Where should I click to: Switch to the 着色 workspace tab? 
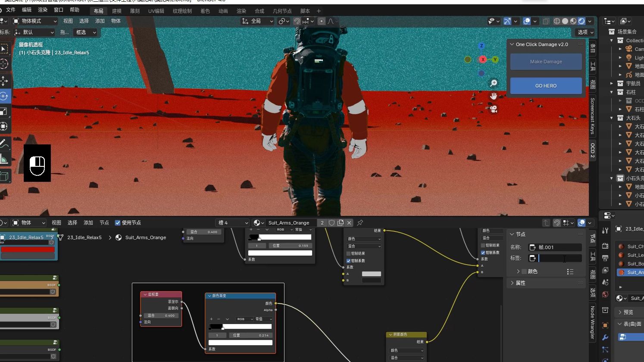205,11
